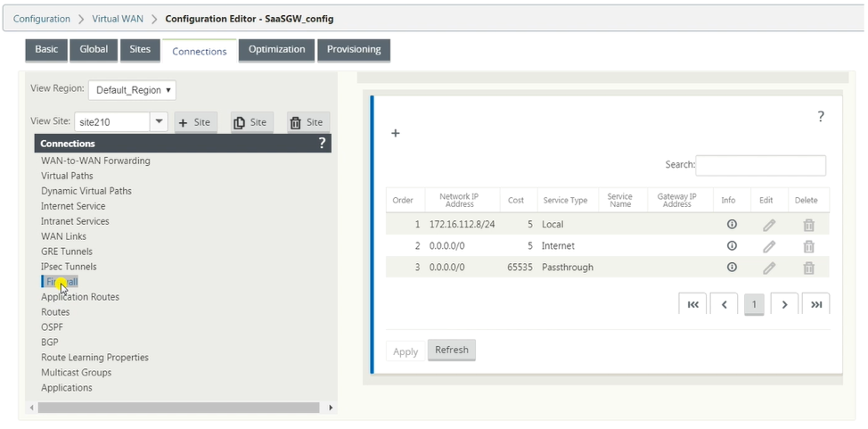Open help icon in Connections header

tap(323, 144)
